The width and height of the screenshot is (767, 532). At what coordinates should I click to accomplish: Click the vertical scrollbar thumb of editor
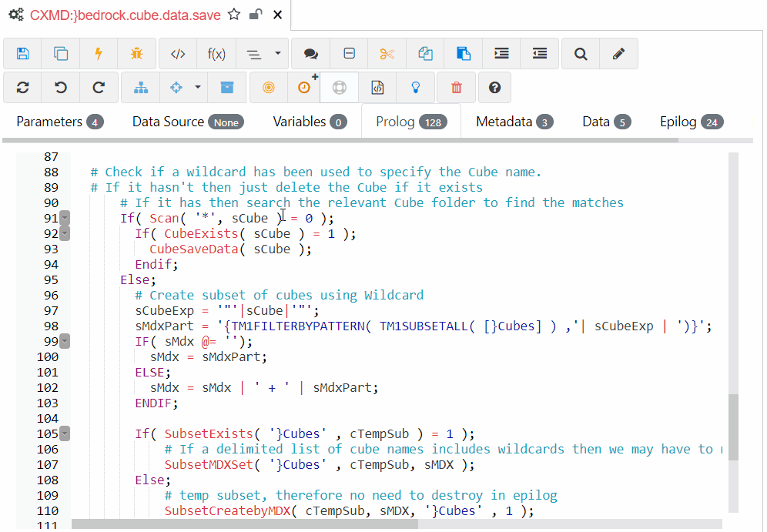(732, 427)
